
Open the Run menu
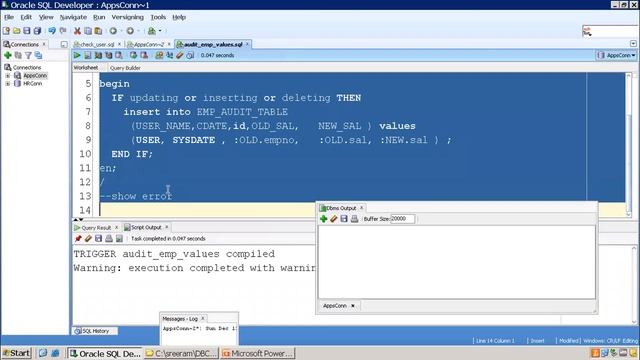click(x=99, y=17)
